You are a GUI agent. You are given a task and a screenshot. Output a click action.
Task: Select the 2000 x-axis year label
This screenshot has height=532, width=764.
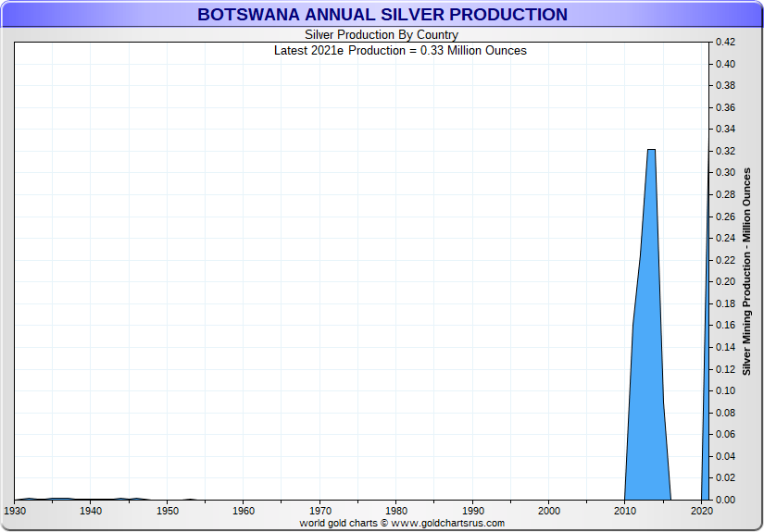point(549,511)
